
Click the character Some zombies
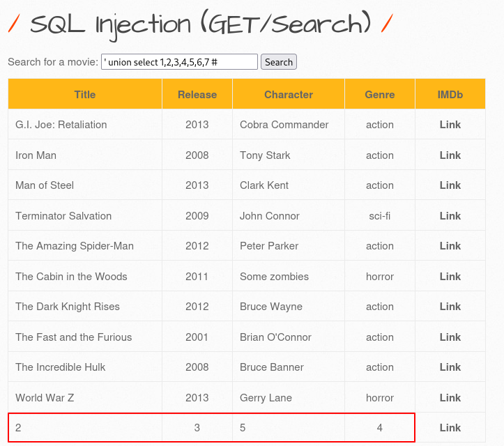tap(274, 277)
